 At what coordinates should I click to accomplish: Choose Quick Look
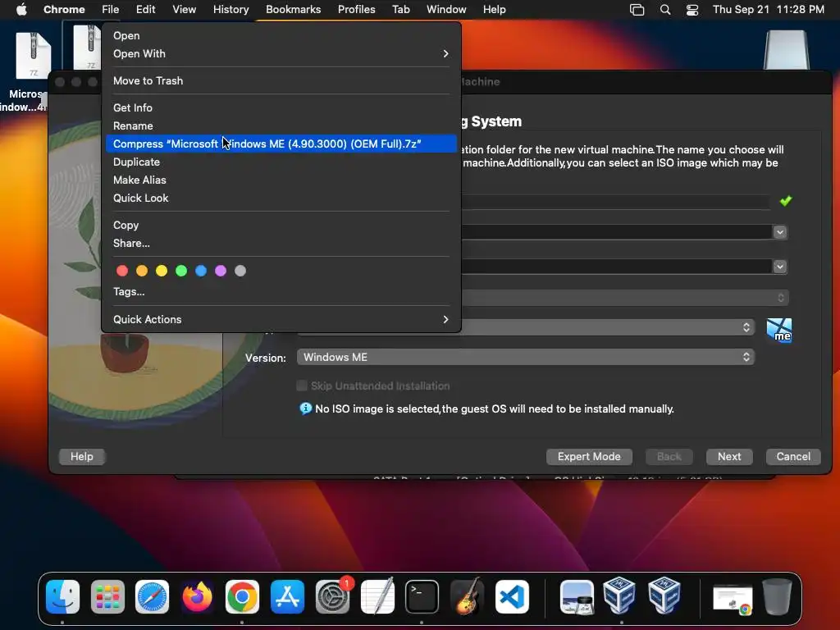click(281, 199)
